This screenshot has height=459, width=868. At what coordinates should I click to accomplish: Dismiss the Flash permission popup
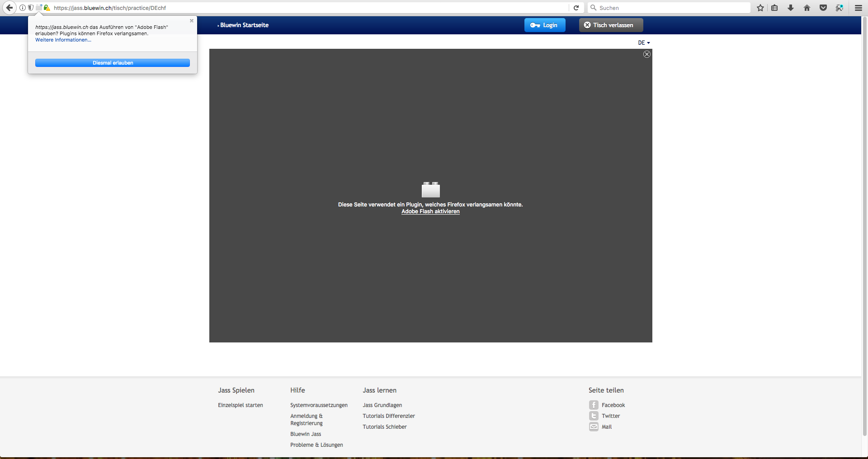click(x=192, y=21)
